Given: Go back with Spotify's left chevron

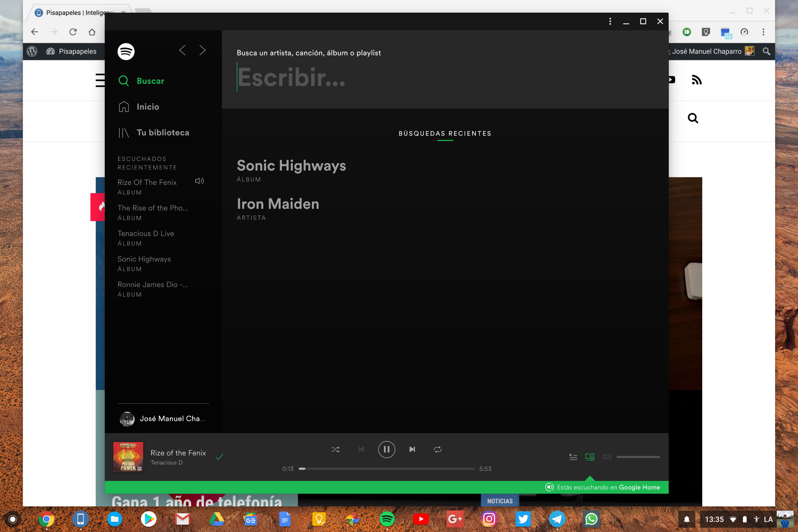Looking at the screenshot, I should (x=182, y=50).
